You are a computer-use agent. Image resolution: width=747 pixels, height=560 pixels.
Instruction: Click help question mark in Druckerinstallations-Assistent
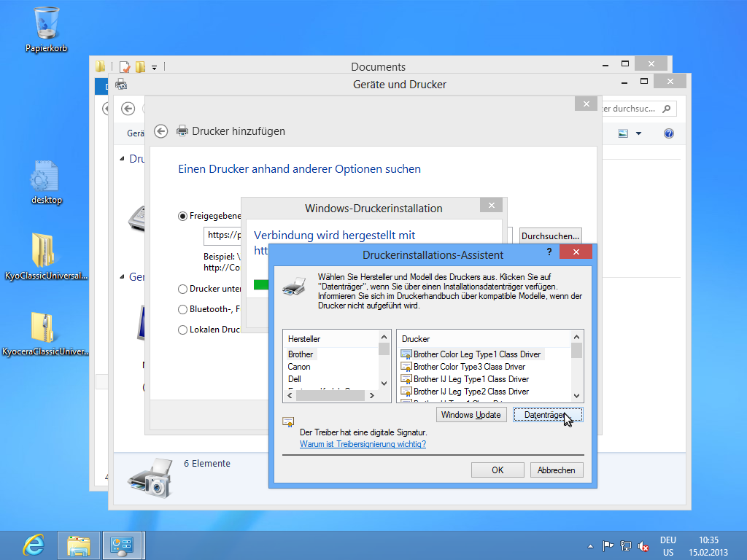click(549, 252)
